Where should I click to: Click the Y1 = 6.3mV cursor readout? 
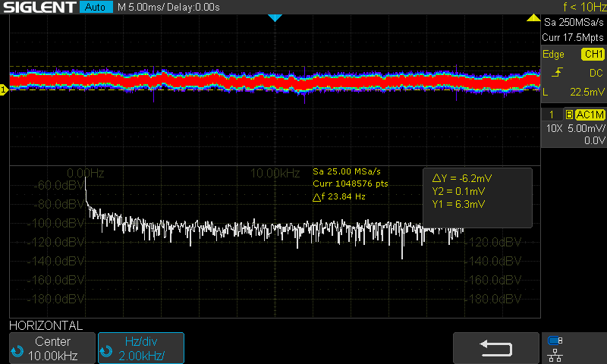tap(458, 204)
